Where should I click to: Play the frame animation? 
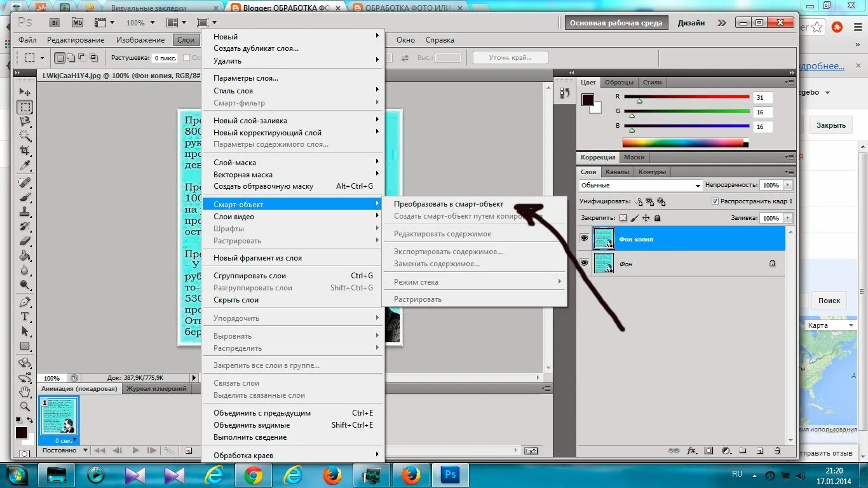tap(135, 451)
